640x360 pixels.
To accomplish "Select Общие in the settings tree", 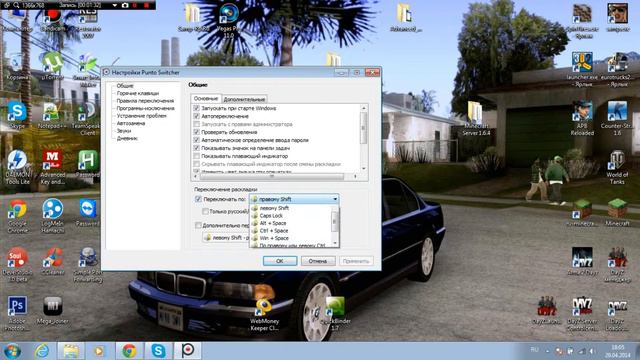I will pos(125,86).
